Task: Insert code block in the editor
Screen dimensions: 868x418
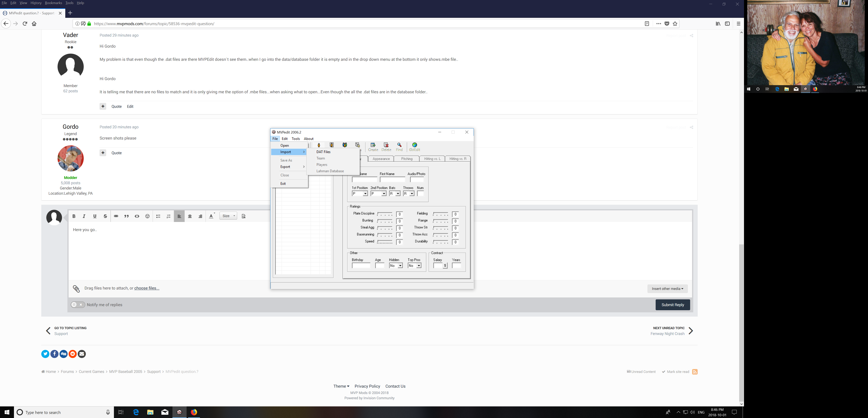Action: (137, 216)
